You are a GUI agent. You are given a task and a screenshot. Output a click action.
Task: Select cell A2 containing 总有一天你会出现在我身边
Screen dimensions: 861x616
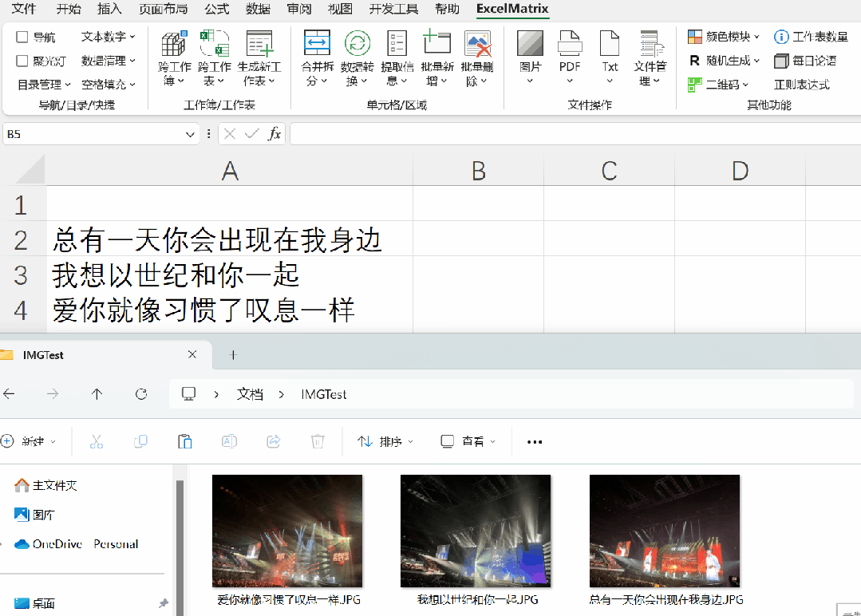click(230, 239)
